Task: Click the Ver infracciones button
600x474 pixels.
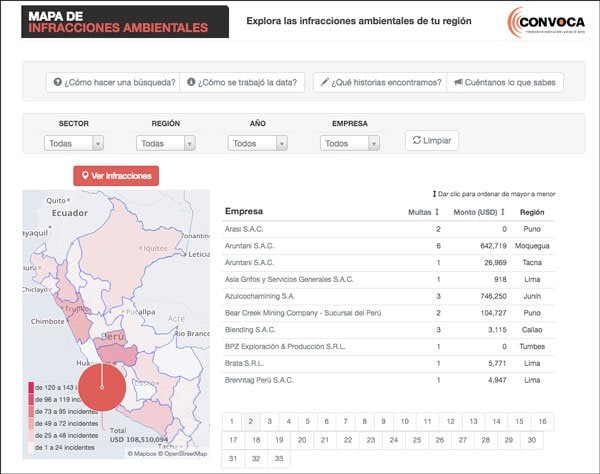Action: coord(116,176)
